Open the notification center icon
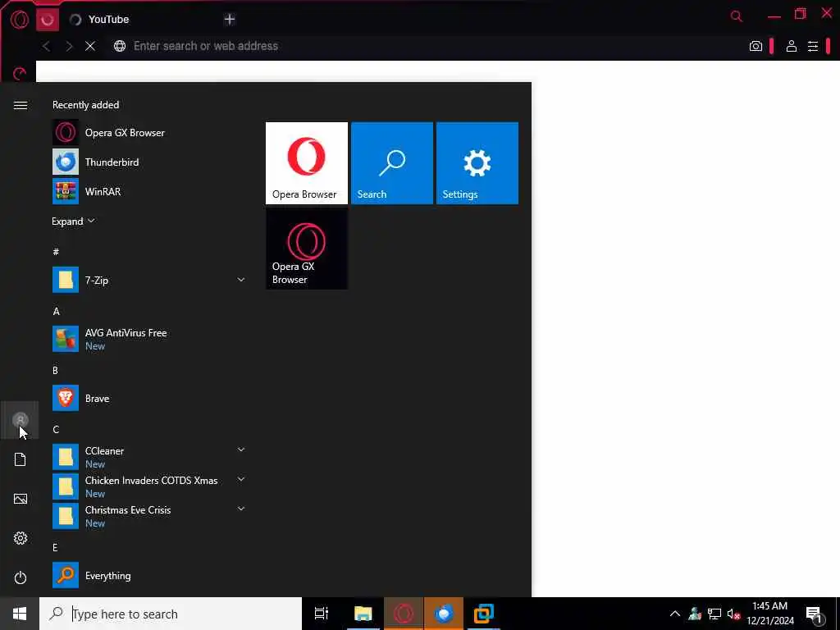 click(814, 614)
